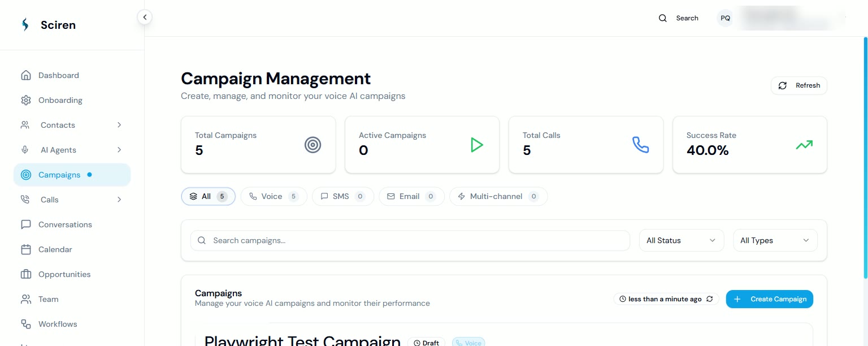Viewport: 868px width, 346px height.
Task: Click magnifier icon in campaign search box
Action: coord(202,240)
